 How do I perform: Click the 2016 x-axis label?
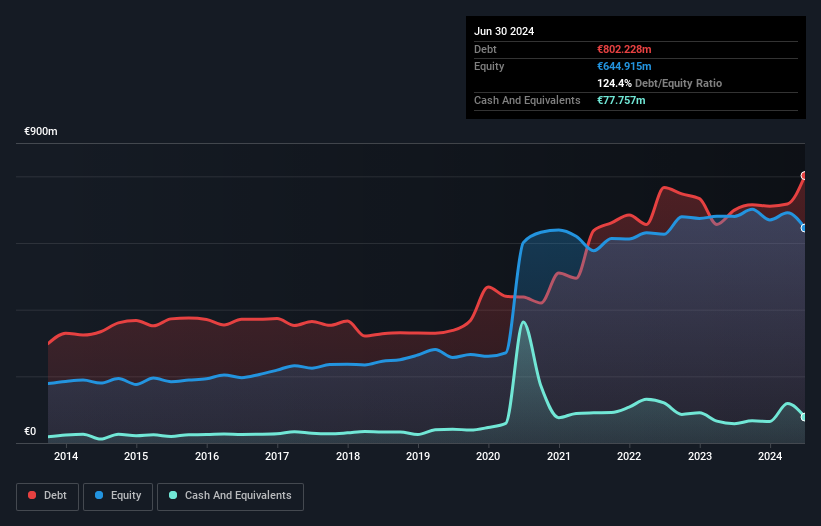pos(207,456)
